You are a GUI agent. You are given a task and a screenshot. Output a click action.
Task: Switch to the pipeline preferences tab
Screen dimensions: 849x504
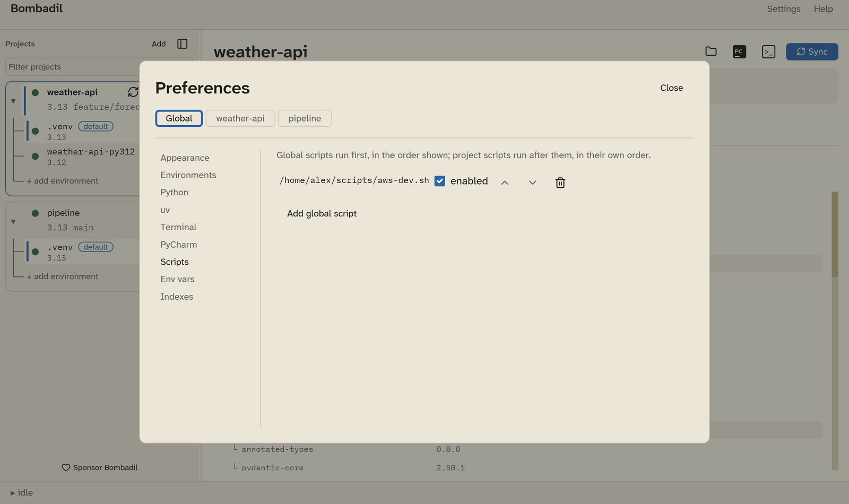305,118
